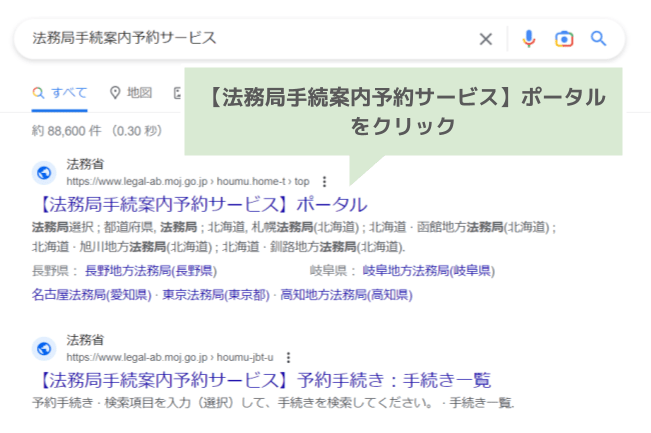Screen dimensions: 651x433
Task: Select the すべて search tab
Action: click(x=59, y=93)
